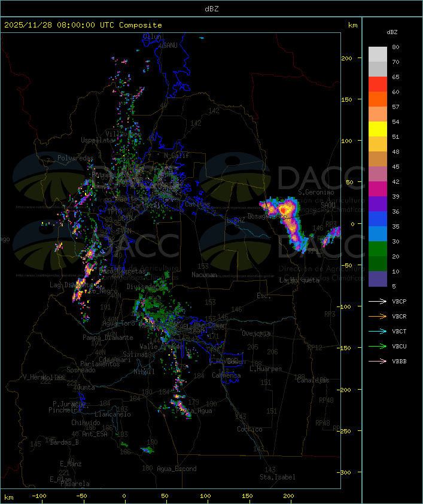Click the 80 value on the color scale
This screenshot has height=504, width=423.
[x=395, y=47]
